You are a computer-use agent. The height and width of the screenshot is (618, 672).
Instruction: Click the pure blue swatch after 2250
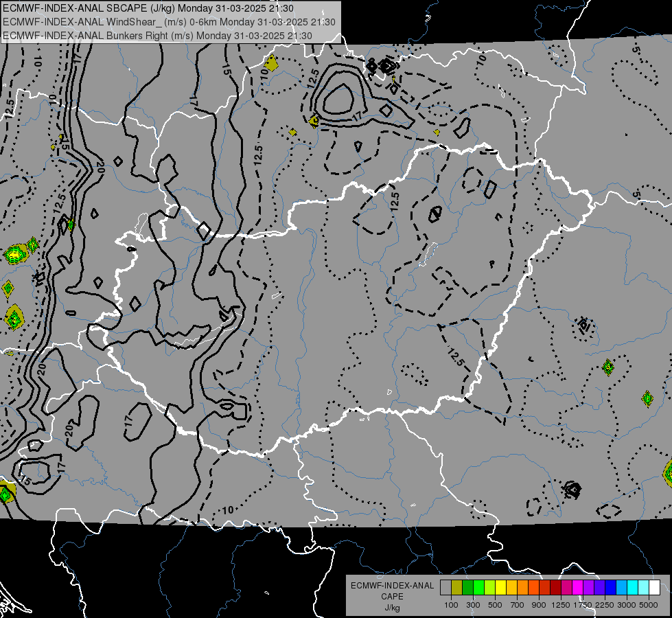coord(611,587)
